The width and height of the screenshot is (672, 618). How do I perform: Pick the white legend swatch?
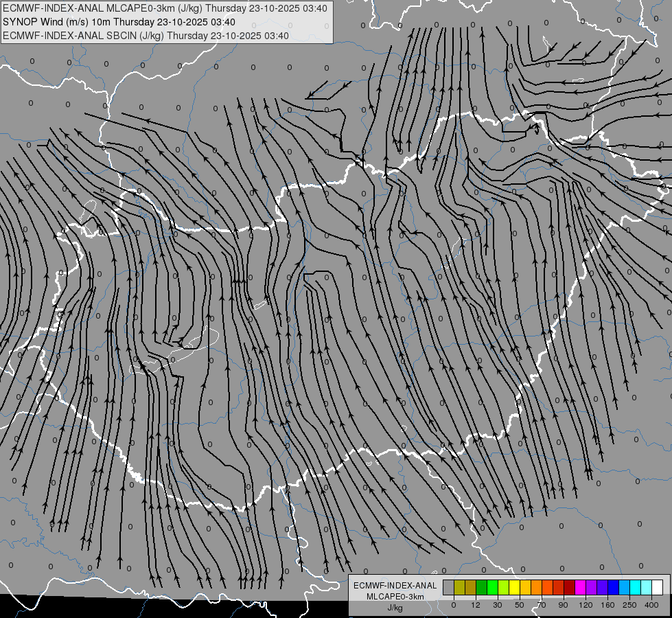coord(658,587)
